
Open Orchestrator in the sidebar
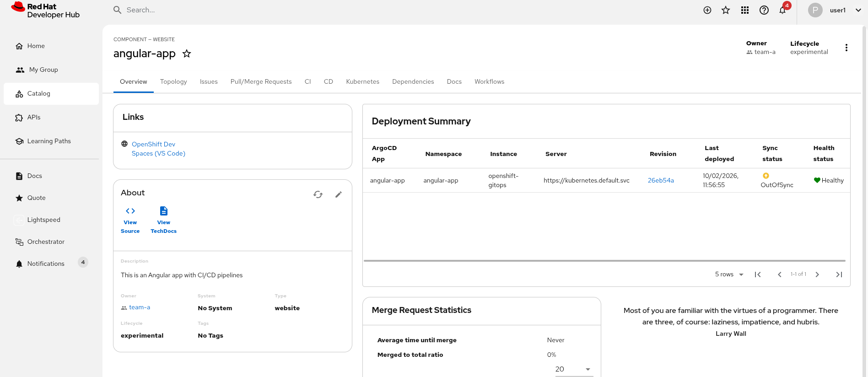(51, 242)
